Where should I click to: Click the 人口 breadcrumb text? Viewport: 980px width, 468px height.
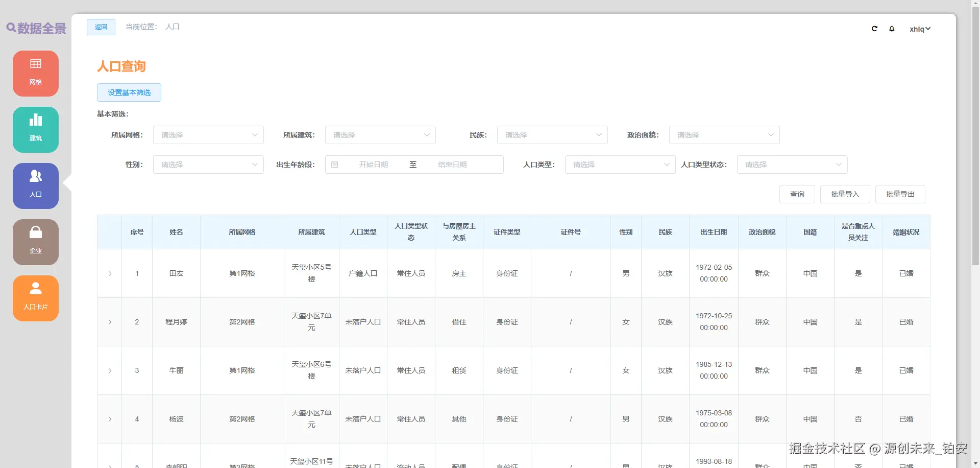(x=173, y=27)
